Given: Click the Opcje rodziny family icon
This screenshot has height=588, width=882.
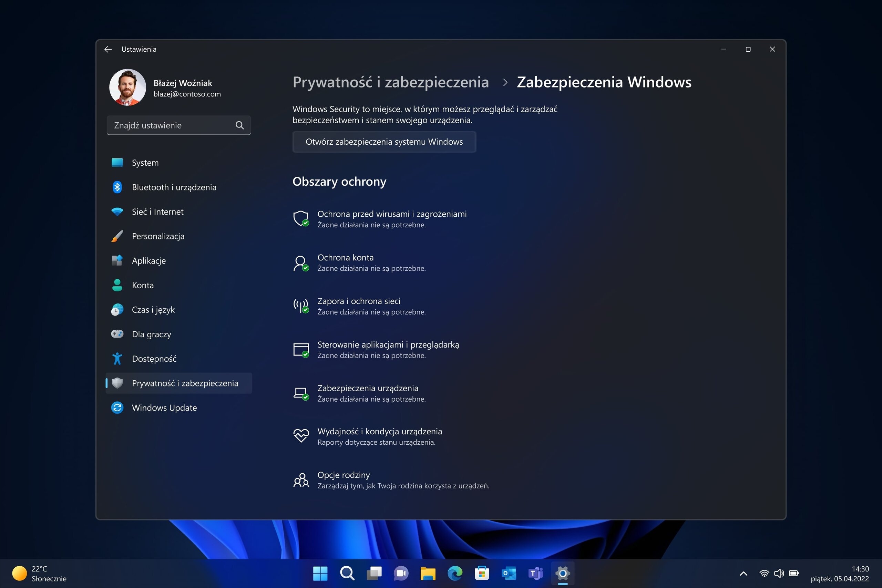Looking at the screenshot, I should pos(301,479).
